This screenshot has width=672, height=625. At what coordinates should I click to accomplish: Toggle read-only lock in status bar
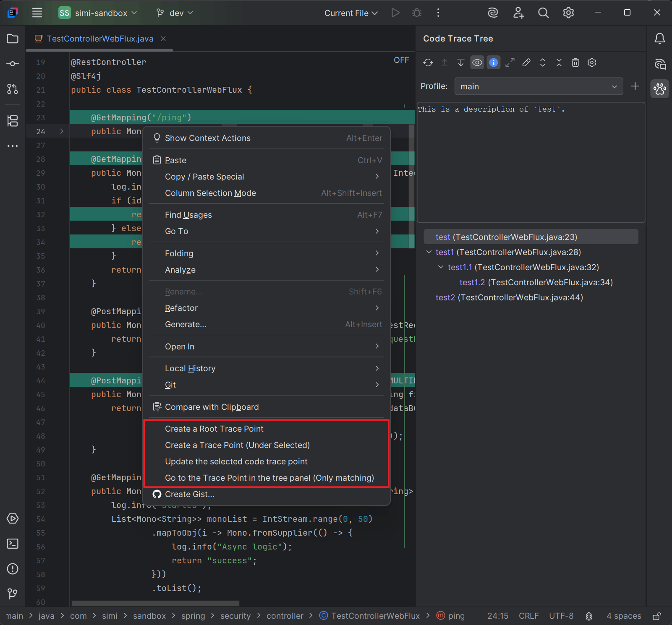[x=657, y=616]
